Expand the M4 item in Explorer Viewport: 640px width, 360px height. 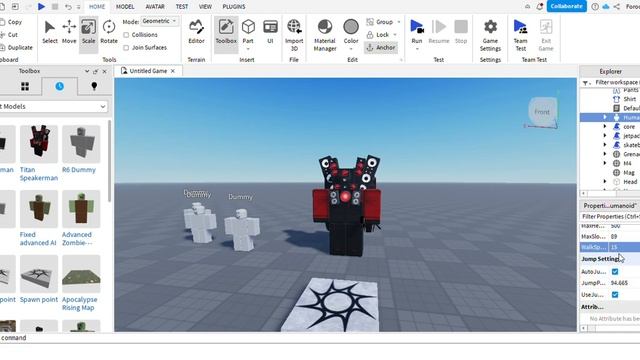tap(605, 163)
